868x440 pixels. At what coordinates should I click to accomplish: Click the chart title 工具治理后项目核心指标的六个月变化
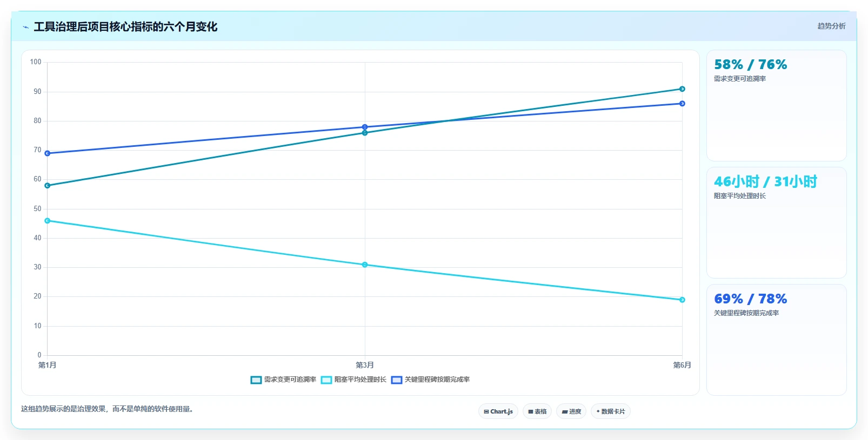(125, 26)
